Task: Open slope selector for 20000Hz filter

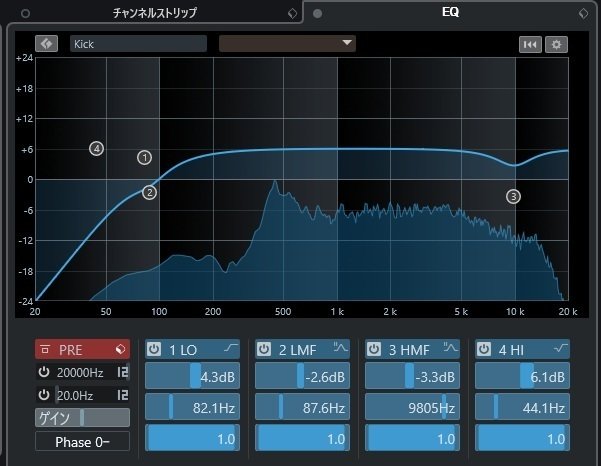Action: (x=123, y=372)
